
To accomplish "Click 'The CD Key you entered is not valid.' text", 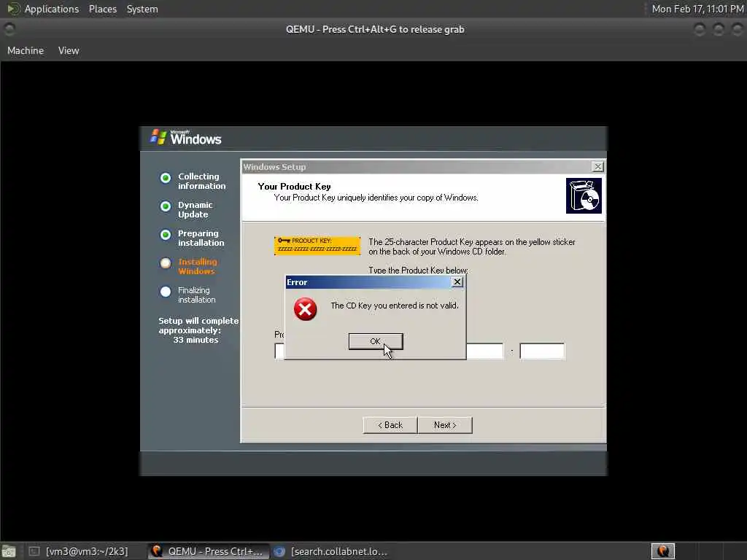I will click(395, 306).
